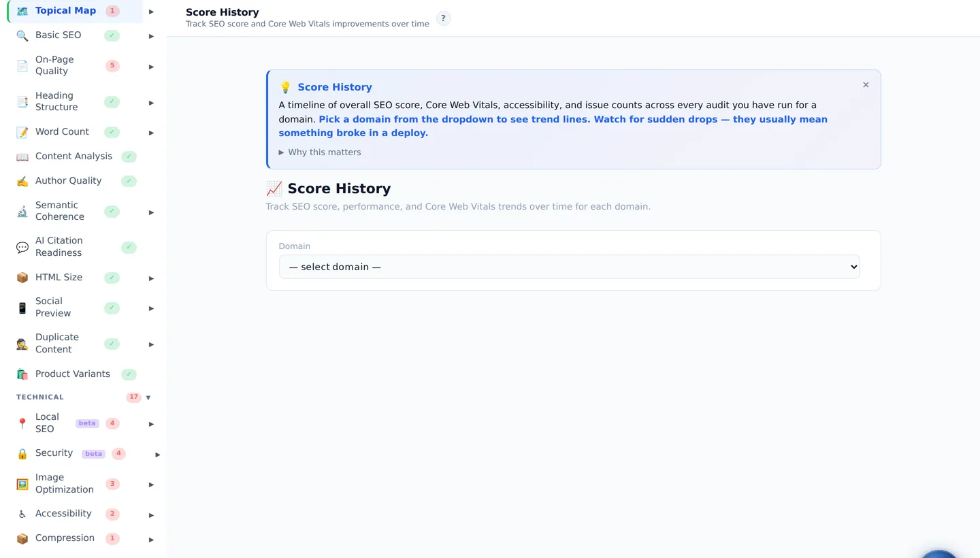980x558 pixels.
Task: Expand the Semantic Coherence submenu arrow
Action: [x=151, y=212]
